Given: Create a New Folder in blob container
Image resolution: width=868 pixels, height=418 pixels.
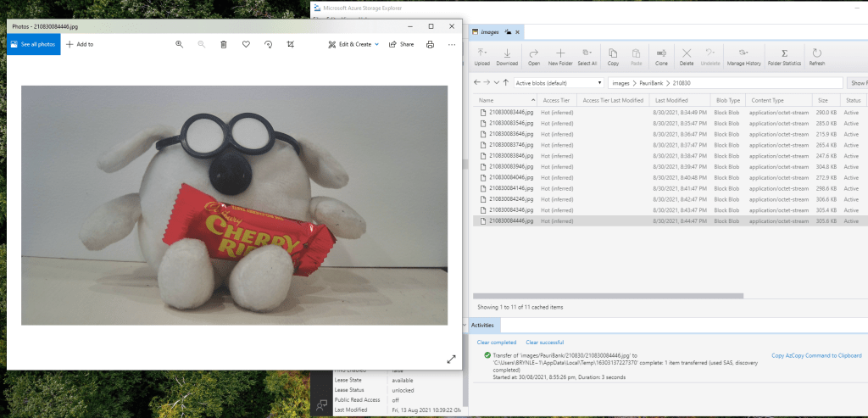Looking at the screenshot, I should [559, 56].
